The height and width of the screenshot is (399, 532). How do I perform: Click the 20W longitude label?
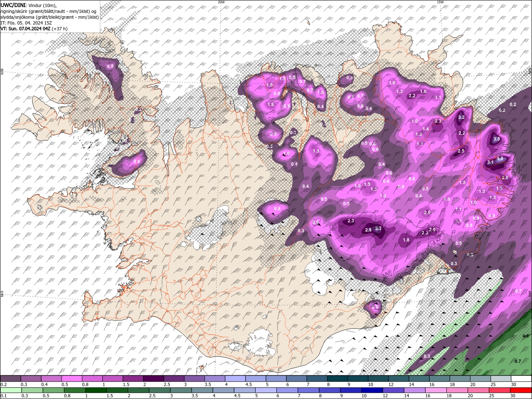pos(221,2)
